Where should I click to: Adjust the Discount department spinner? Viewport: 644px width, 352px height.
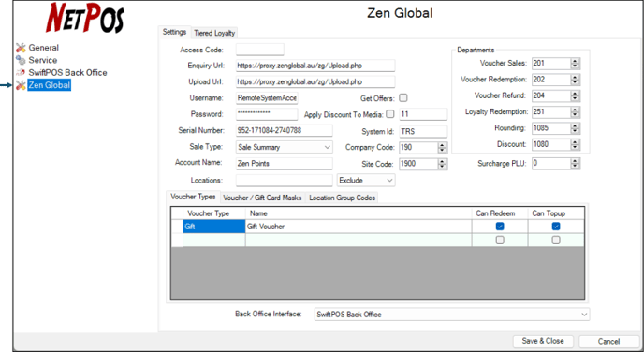pyautogui.click(x=575, y=144)
